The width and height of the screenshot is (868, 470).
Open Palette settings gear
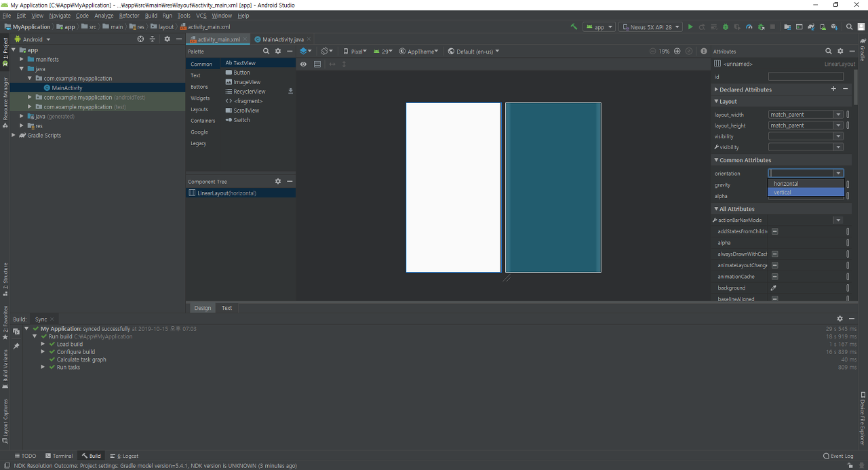[278, 52]
